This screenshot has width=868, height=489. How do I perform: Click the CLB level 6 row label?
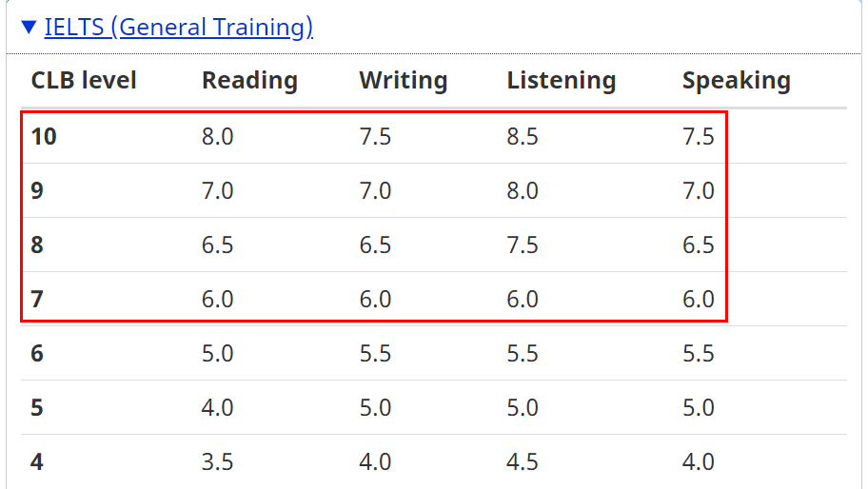(37, 354)
